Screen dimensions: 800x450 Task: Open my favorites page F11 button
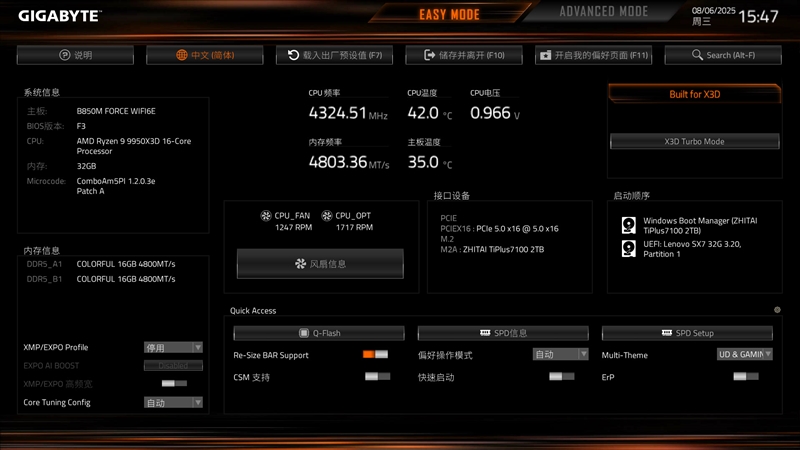593,55
